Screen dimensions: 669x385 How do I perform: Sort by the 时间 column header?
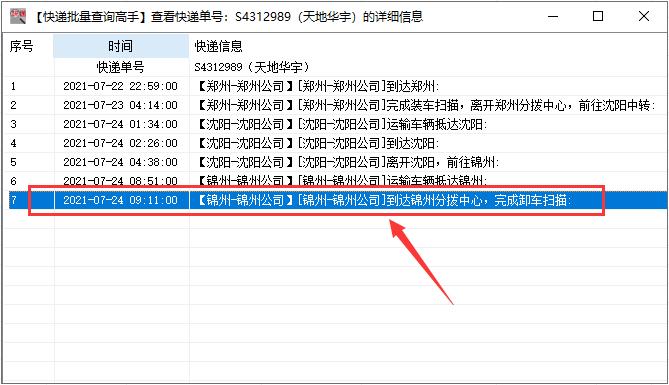pyautogui.click(x=121, y=46)
